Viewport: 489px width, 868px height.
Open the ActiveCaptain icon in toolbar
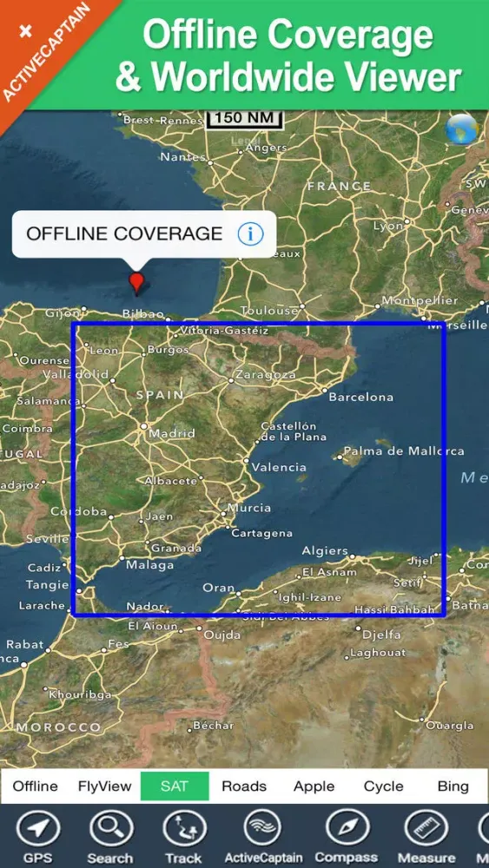pyautogui.click(x=263, y=829)
